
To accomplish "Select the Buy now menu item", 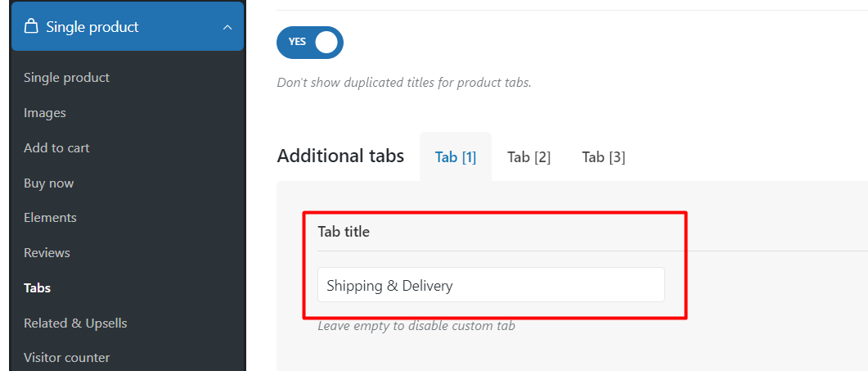I will 49,183.
